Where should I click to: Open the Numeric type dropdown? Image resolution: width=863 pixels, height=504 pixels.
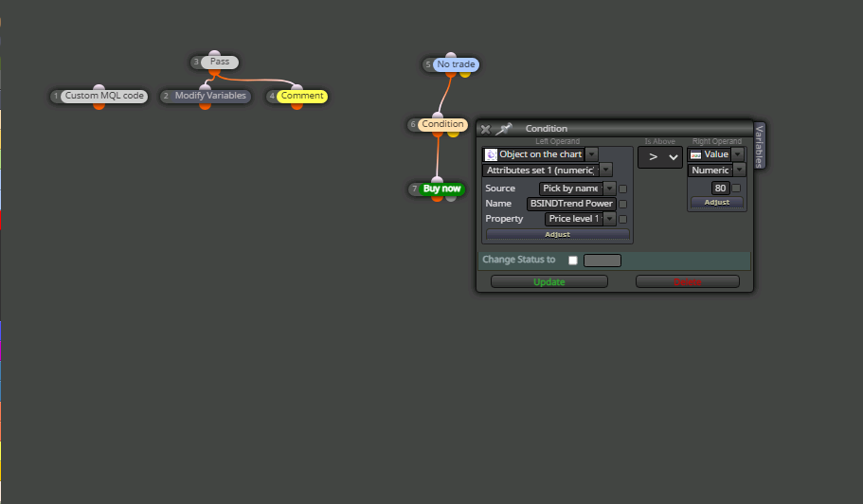[739, 170]
